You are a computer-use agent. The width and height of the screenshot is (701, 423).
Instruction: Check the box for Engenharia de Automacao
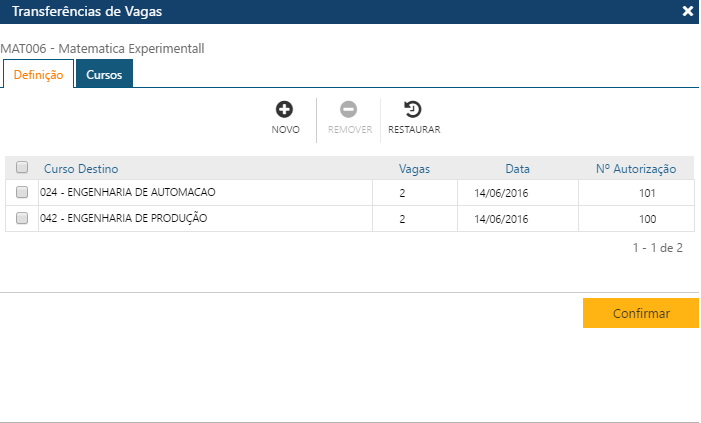click(22, 192)
